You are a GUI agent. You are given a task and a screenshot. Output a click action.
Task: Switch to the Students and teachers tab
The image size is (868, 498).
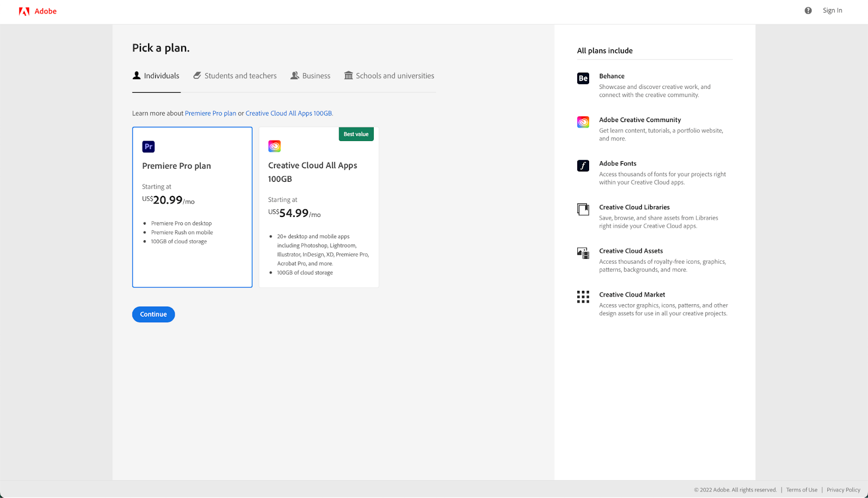(235, 76)
